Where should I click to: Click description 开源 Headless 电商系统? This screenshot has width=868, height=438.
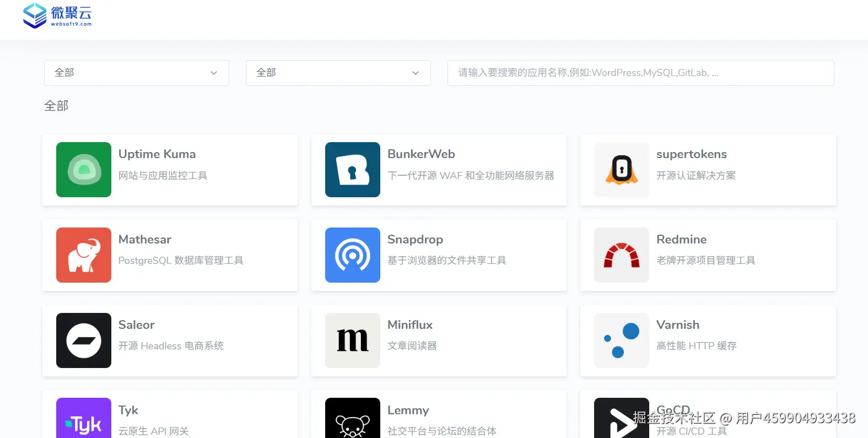click(x=171, y=346)
